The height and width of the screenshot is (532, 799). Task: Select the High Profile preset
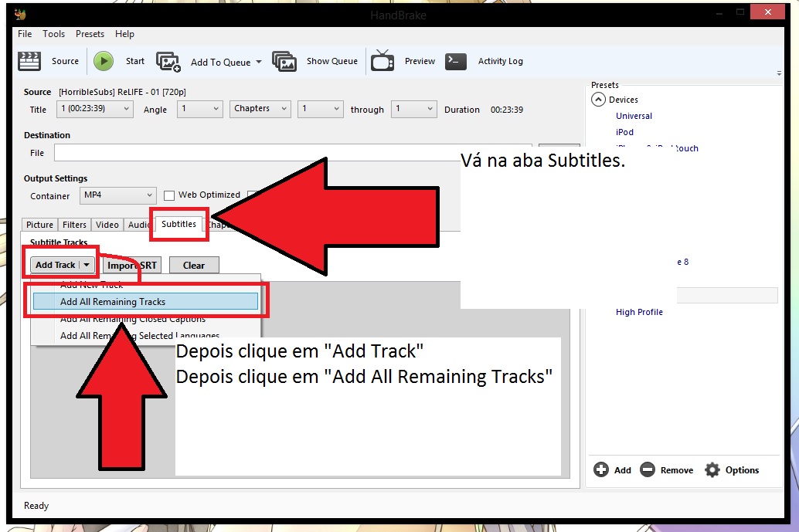click(x=639, y=312)
